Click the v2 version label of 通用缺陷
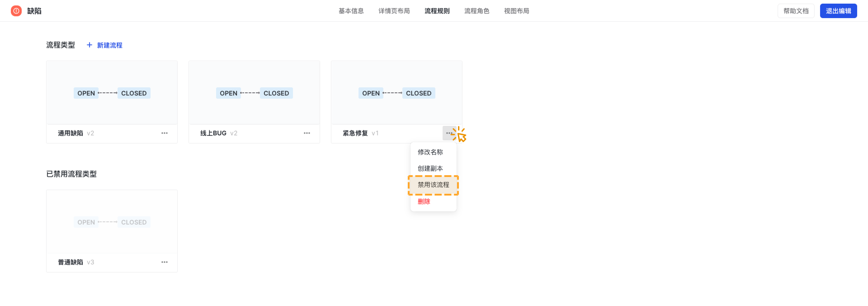 (90, 133)
